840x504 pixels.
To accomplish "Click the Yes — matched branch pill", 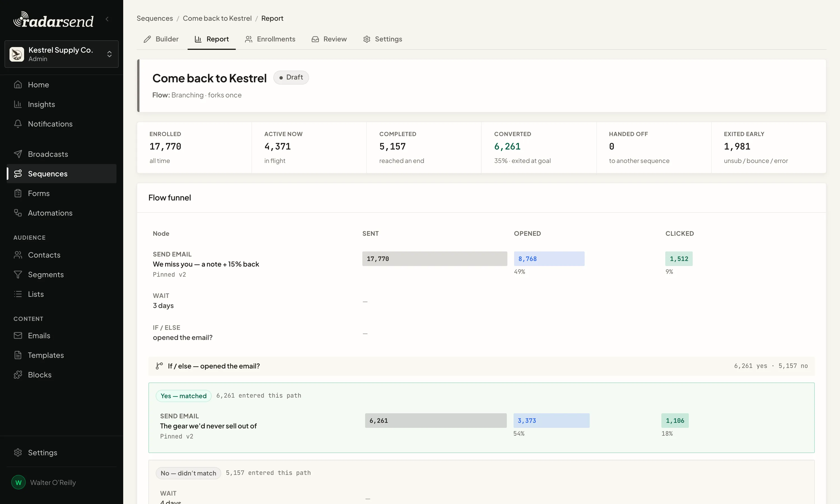I will coord(184,396).
